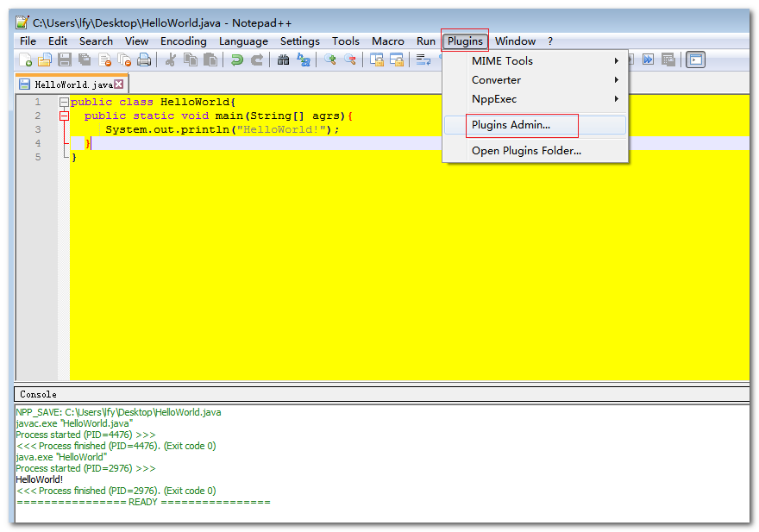Select Open Plugins Folder... entry
Screen dimensions: 759x532
point(536,151)
